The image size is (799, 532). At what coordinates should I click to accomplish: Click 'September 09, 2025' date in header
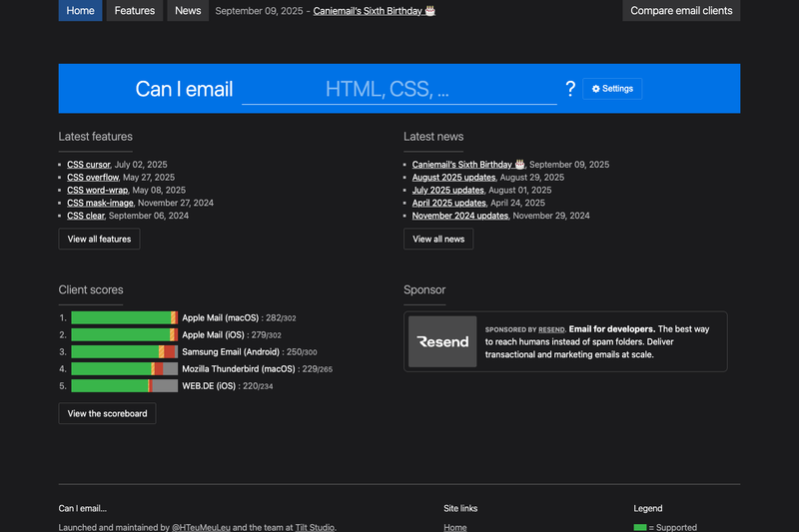(x=259, y=11)
